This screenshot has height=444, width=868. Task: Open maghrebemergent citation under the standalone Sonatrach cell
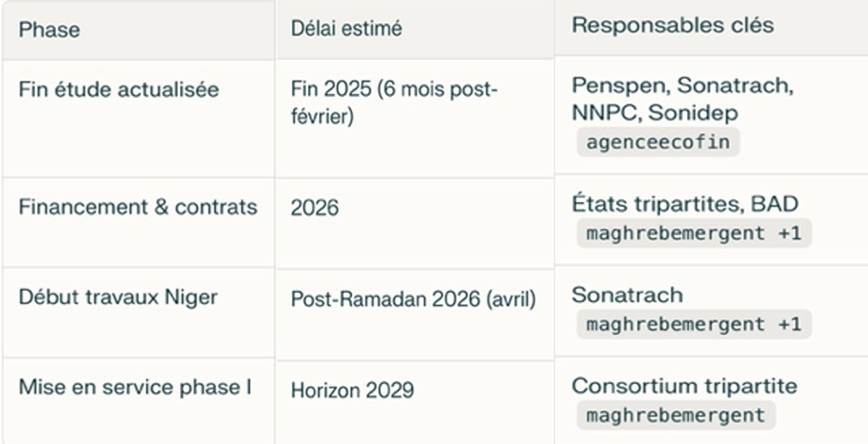click(x=693, y=324)
